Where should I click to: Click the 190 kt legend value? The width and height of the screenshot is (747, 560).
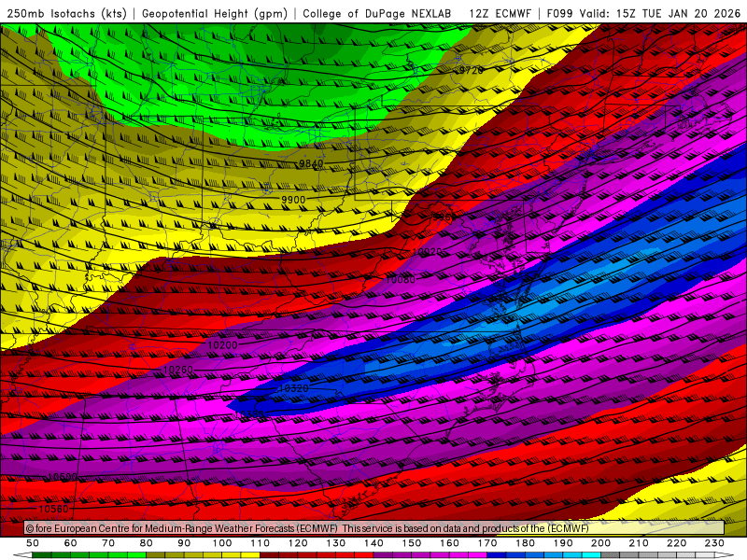click(563, 543)
